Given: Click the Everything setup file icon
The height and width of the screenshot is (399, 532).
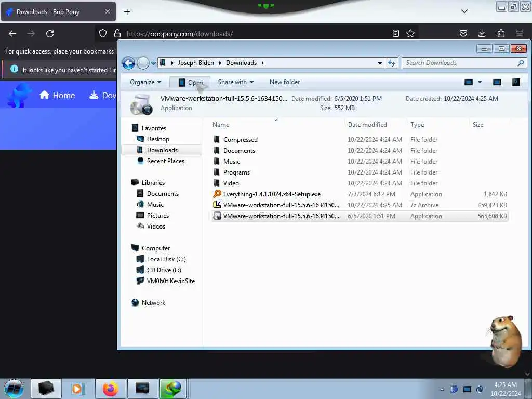Looking at the screenshot, I should [217, 194].
